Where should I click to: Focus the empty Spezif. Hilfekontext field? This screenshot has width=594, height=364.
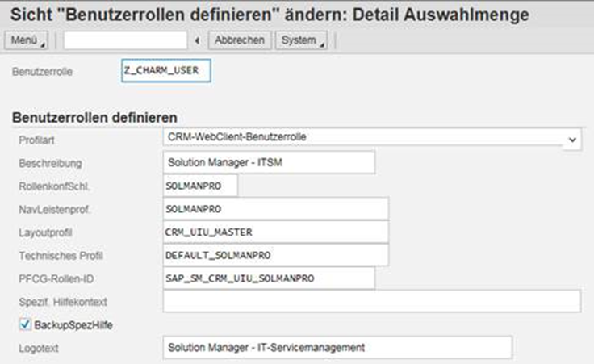click(371, 301)
